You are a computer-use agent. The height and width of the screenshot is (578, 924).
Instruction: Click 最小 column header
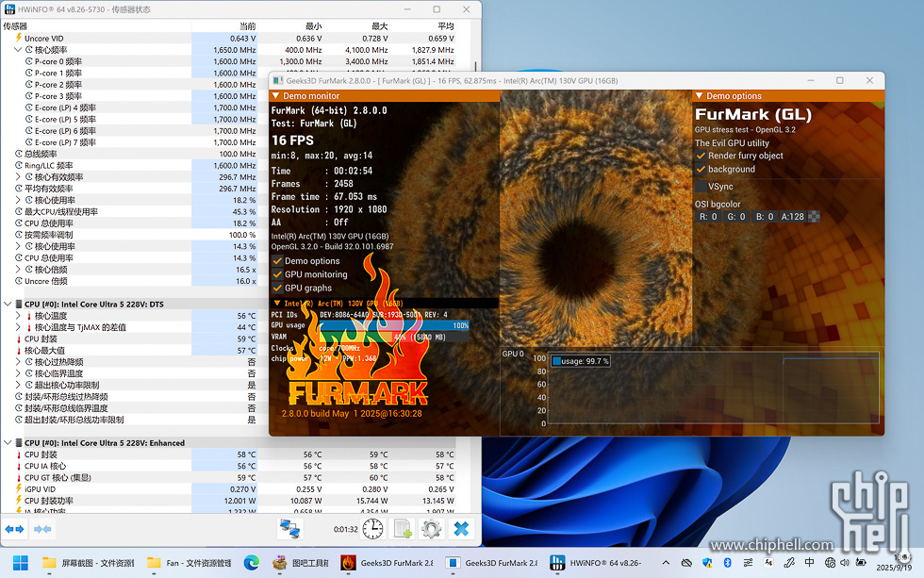tap(291, 25)
